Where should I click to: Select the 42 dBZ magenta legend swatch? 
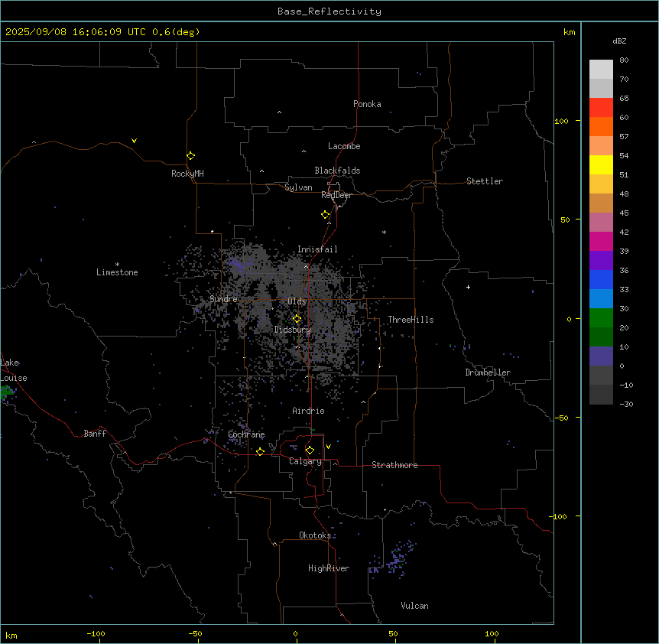coord(601,241)
